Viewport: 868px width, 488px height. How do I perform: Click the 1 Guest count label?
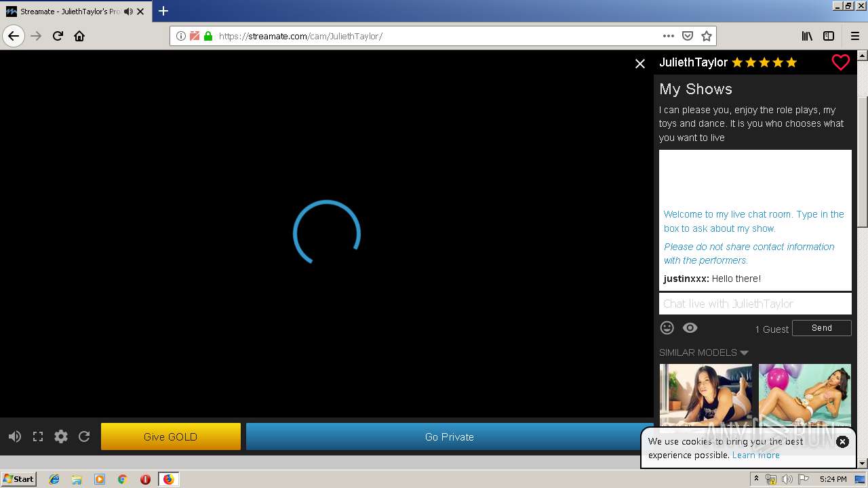772,329
